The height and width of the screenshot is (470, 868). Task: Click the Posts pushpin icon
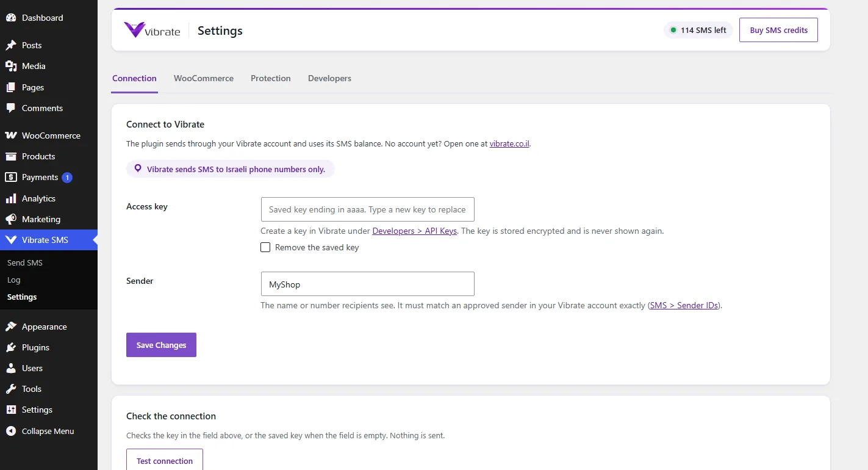point(11,45)
